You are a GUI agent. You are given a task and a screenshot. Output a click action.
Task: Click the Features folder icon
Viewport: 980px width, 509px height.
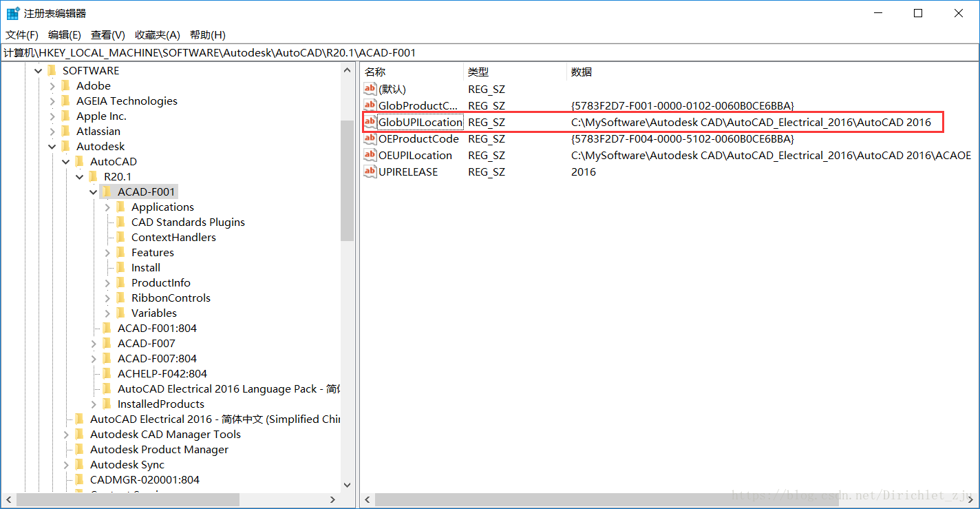[x=120, y=252]
